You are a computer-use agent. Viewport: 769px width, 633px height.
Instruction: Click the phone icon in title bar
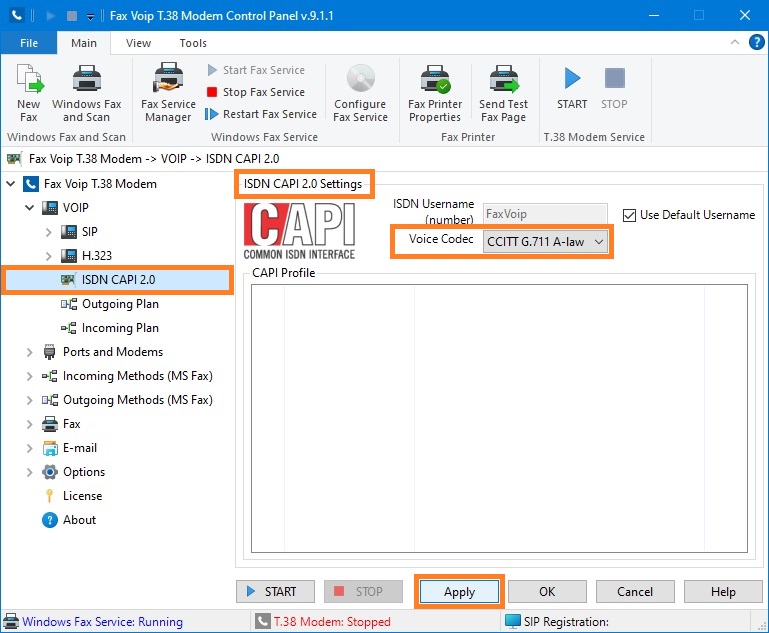point(16,15)
